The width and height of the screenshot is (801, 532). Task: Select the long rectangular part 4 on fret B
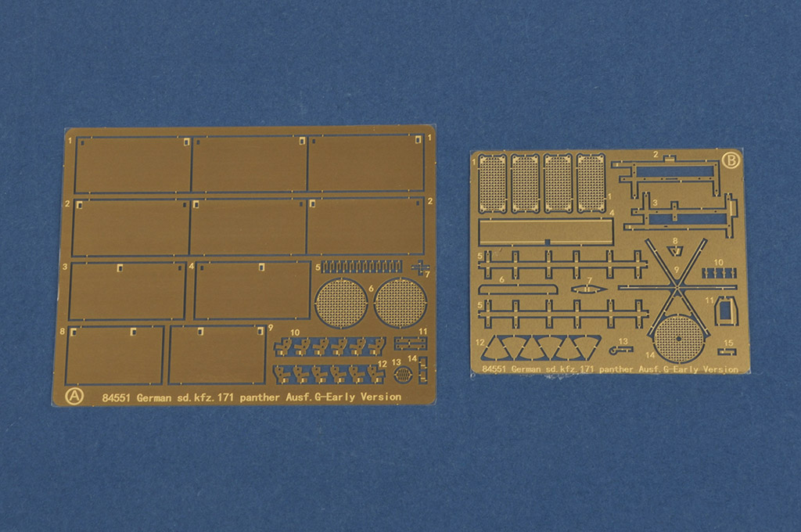pos(546,231)
